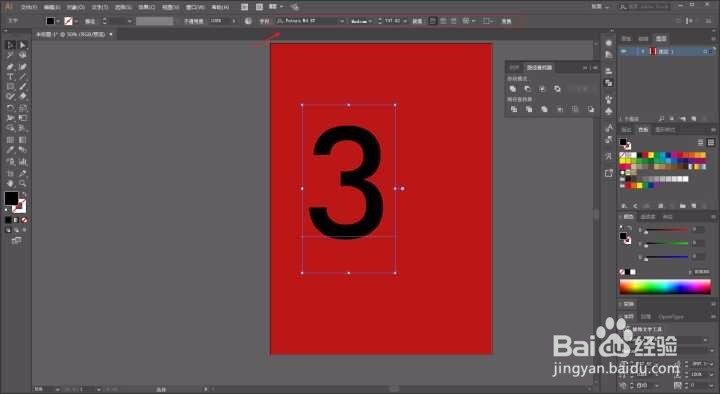Select the Paintbrush tool
The height and width of the screenshot is (394, 720).
[22, 86]
